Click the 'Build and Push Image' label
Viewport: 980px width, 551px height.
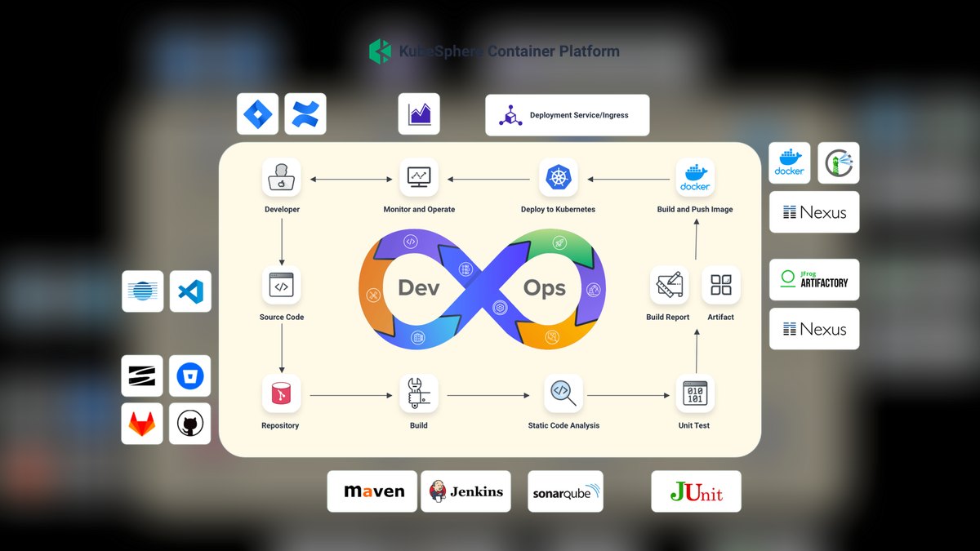point(695,210)
